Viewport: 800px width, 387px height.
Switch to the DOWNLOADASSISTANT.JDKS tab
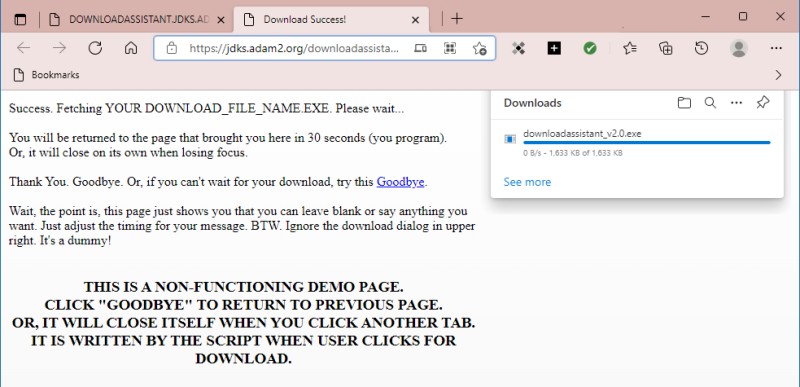click(139, 19)
